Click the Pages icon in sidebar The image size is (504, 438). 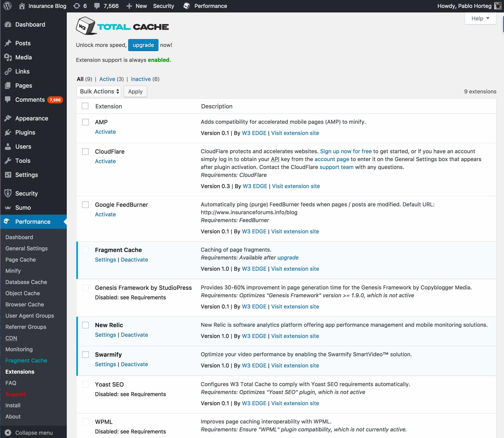pos(8,86)
